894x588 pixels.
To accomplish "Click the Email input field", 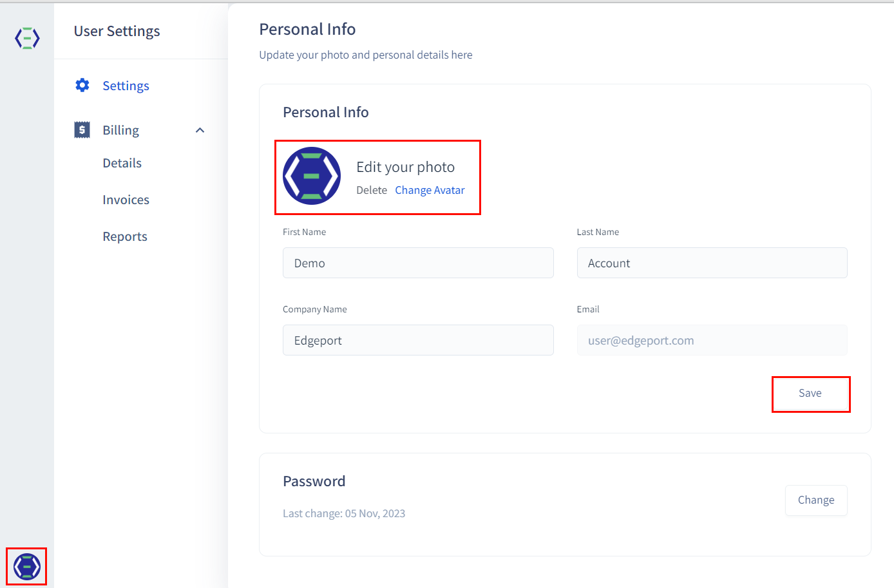I will click(x=712, y=340).
